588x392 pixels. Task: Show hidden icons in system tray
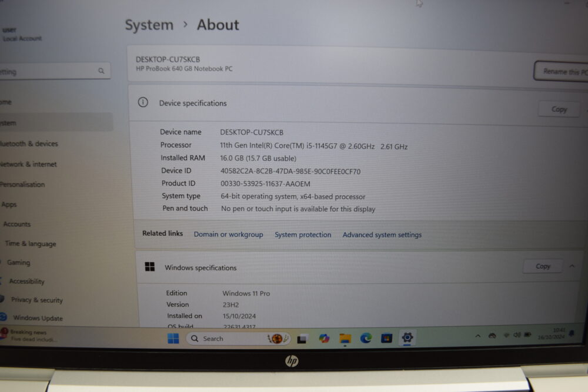[x=477, y=336]
